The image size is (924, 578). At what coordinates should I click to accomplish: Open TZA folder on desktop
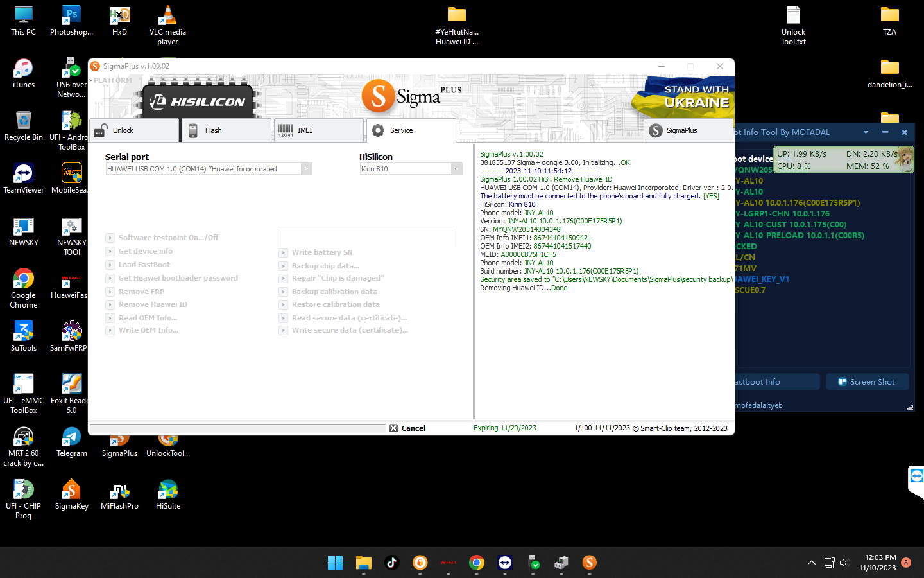(x=890, y=21)
